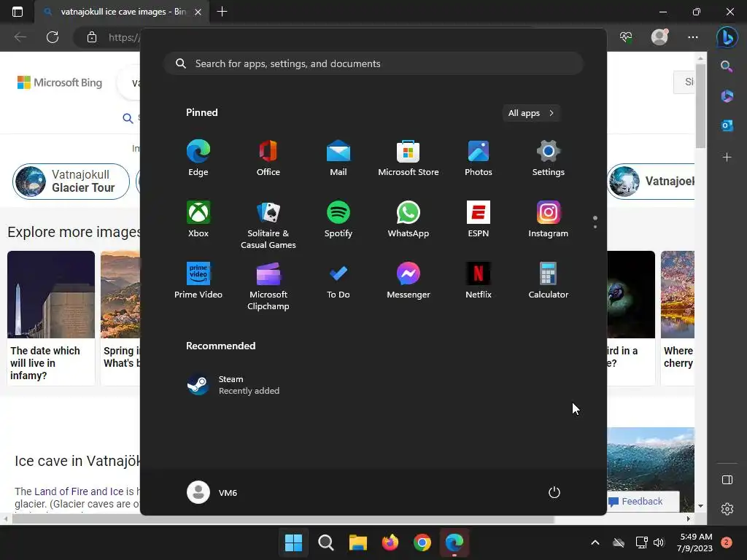Switch to Edge on the taskbar
The image size is (747, 560).
coord(454,542)
